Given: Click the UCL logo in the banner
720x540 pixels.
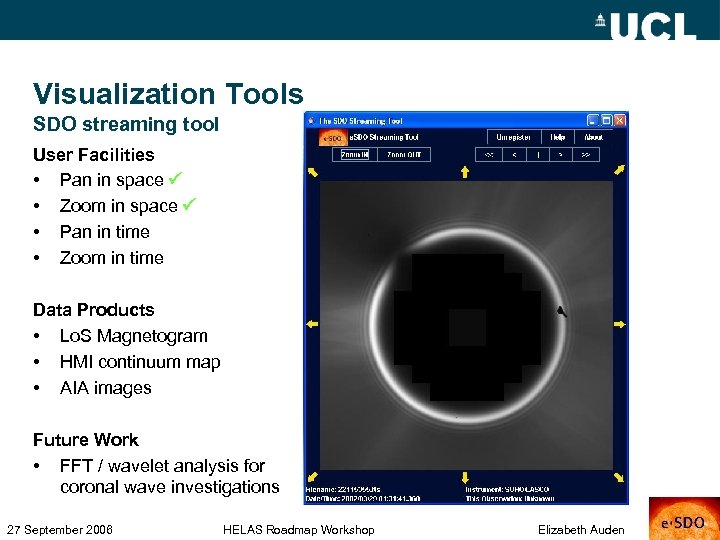Looking at the screenshot, I should (647, 26).
